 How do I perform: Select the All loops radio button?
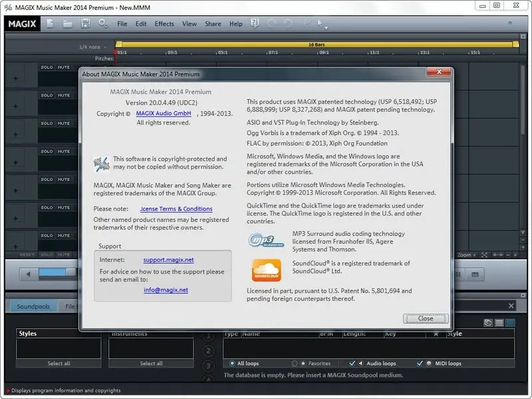pyautogui.click(x=232, y=363)
